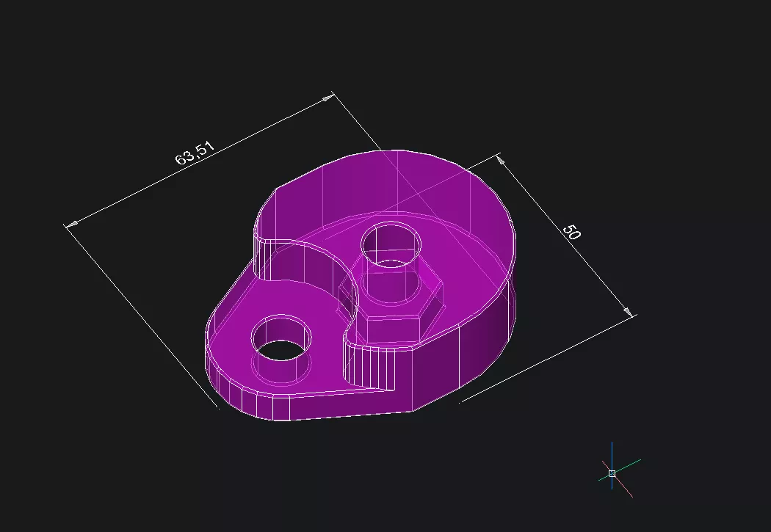Click the left arrowhead of 63.51 dimension

pos(71,224)
